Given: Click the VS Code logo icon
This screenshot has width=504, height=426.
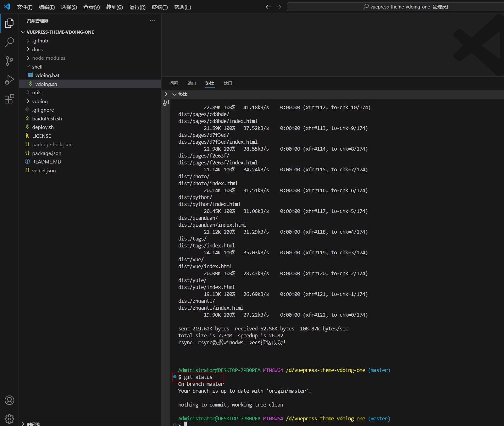Looking at the screenshot, I should pyautogui.click(x=7, y=7).
